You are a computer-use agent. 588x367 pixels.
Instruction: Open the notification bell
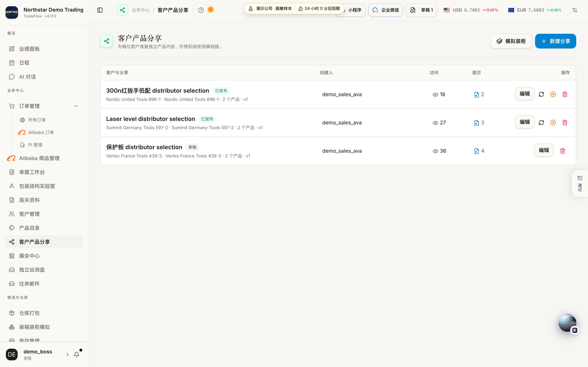(77, 354)
